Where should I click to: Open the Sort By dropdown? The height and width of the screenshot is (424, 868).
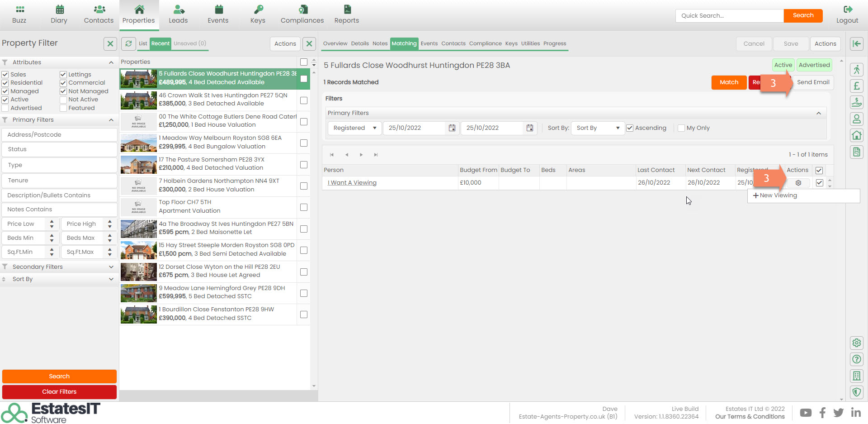point(597,128)
